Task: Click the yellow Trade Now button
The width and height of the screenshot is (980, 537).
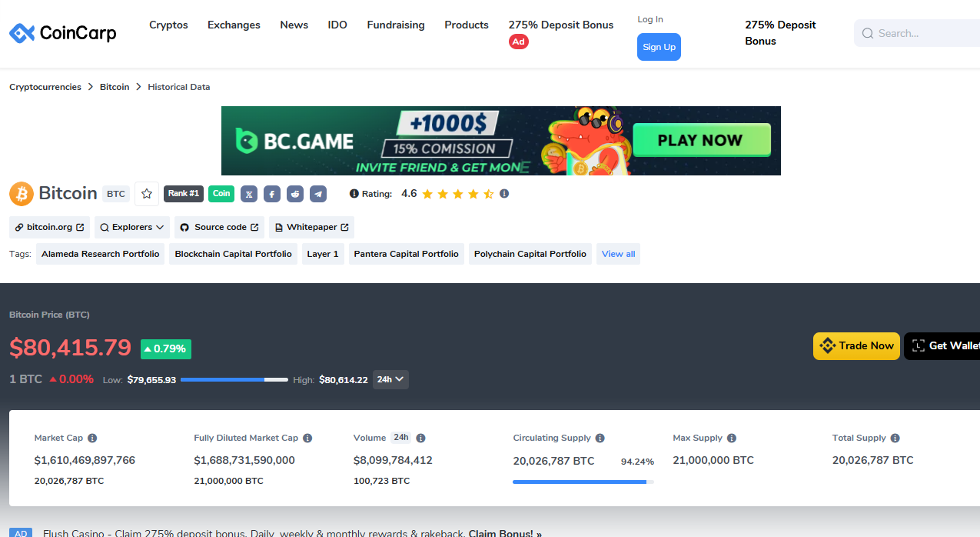Action: [x=856, y=345]
